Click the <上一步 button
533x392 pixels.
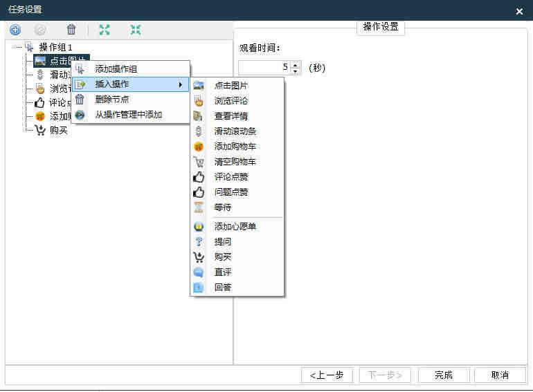click(x=327, y=375)
